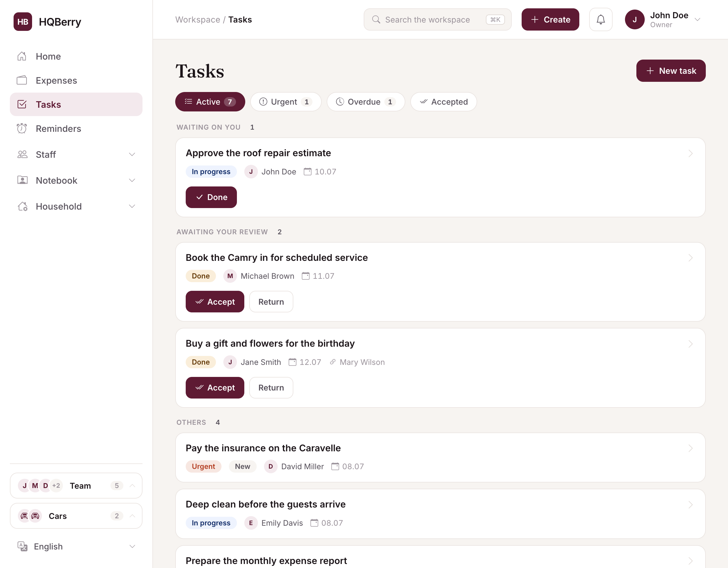Click the Staff people icon

tap(22, 154)
